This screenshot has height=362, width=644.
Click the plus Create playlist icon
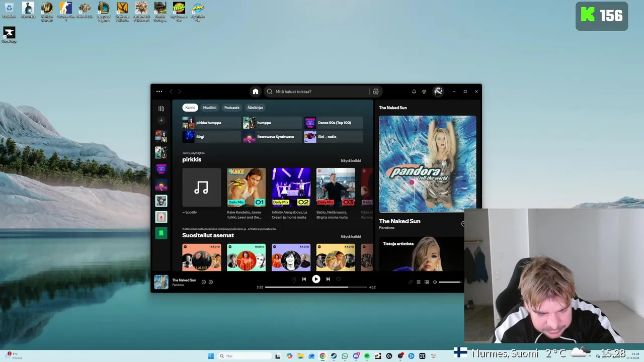(x=161, y=120)
